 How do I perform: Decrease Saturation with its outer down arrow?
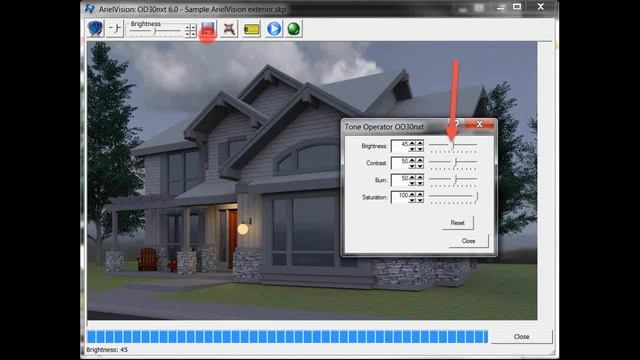(x=420, y=200)
